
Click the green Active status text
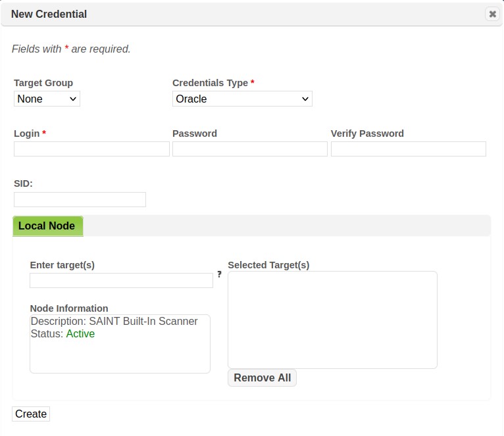click(x=80, y=334)
